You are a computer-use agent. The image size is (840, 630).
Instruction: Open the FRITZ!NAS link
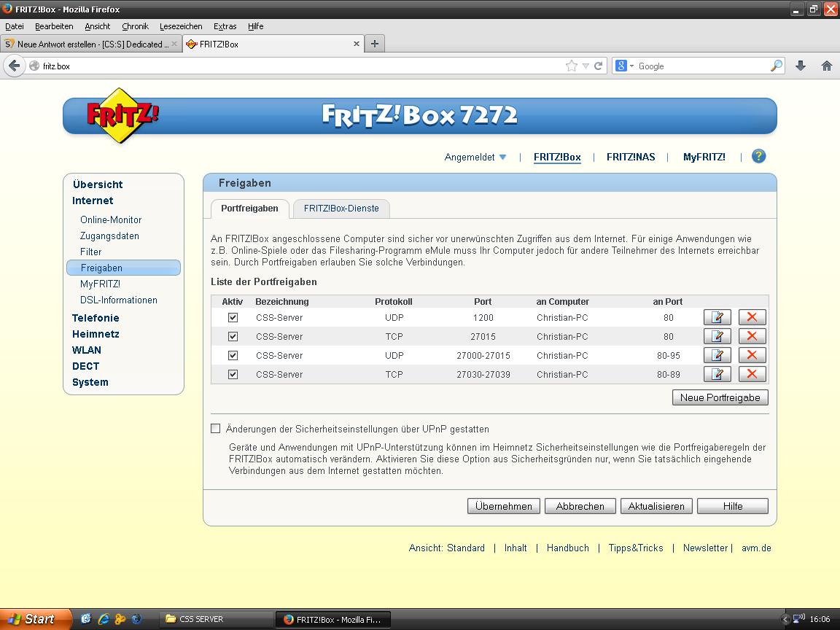[x=631, y=157]
